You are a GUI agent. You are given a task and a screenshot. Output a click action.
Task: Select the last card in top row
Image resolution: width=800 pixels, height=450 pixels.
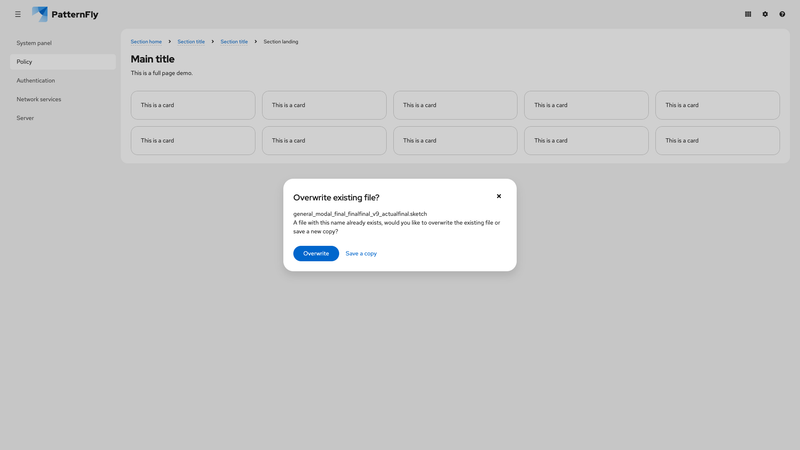tap(717, 105)
